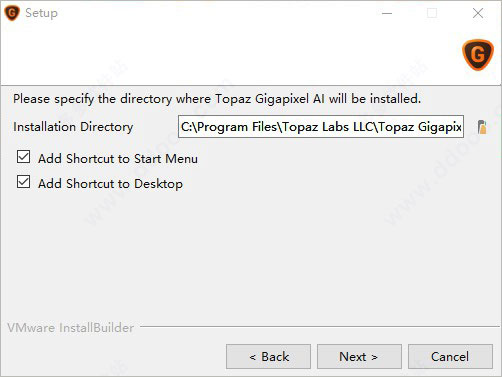Screen dimensions: 502x377
Task: Minimize the Setup window
Action: pyautogui.click(x=387, y=13)
